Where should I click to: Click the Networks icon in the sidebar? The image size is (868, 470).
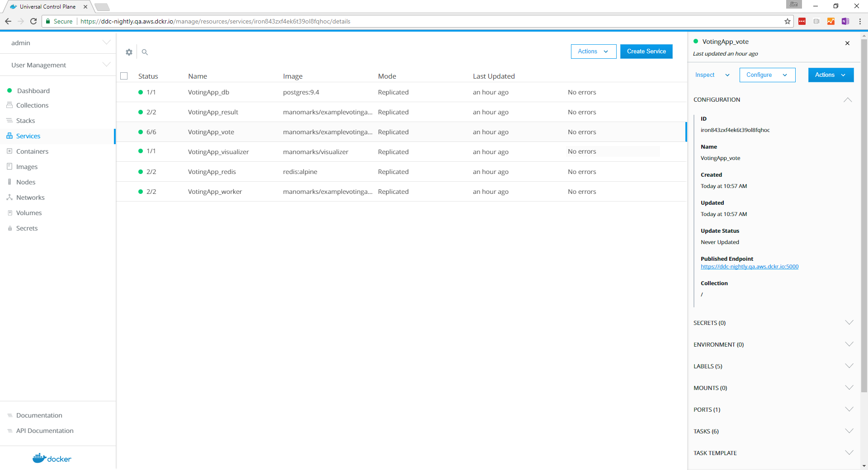[9, 197]
